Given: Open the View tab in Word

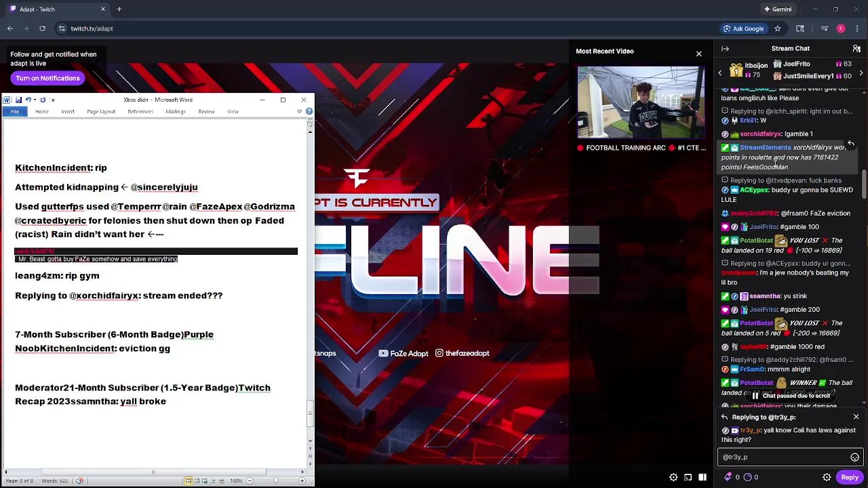Looking at the screenshot, I should [233, 112].
